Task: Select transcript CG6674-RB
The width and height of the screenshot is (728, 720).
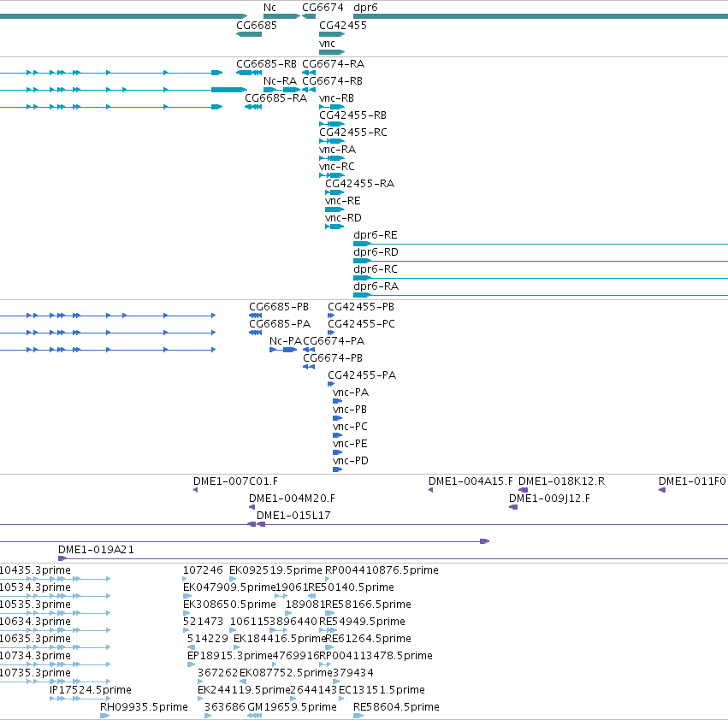Action: (x=332, y=80)
